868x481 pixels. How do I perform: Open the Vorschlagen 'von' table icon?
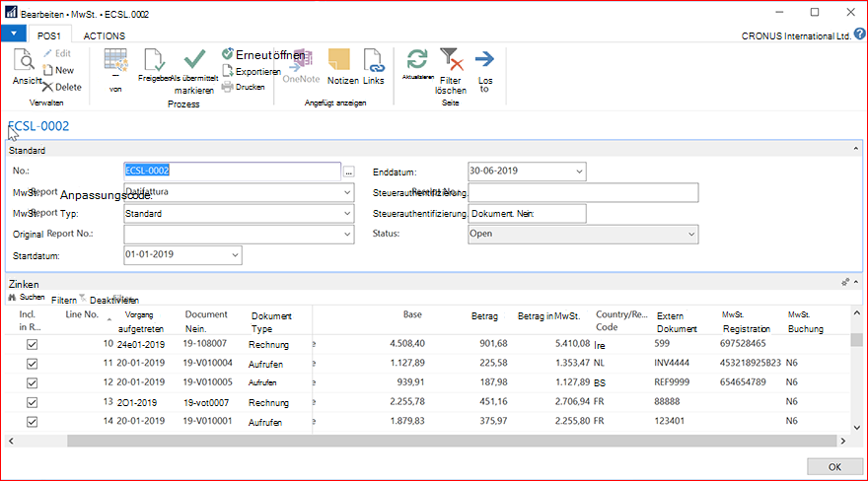pos(115,61)
